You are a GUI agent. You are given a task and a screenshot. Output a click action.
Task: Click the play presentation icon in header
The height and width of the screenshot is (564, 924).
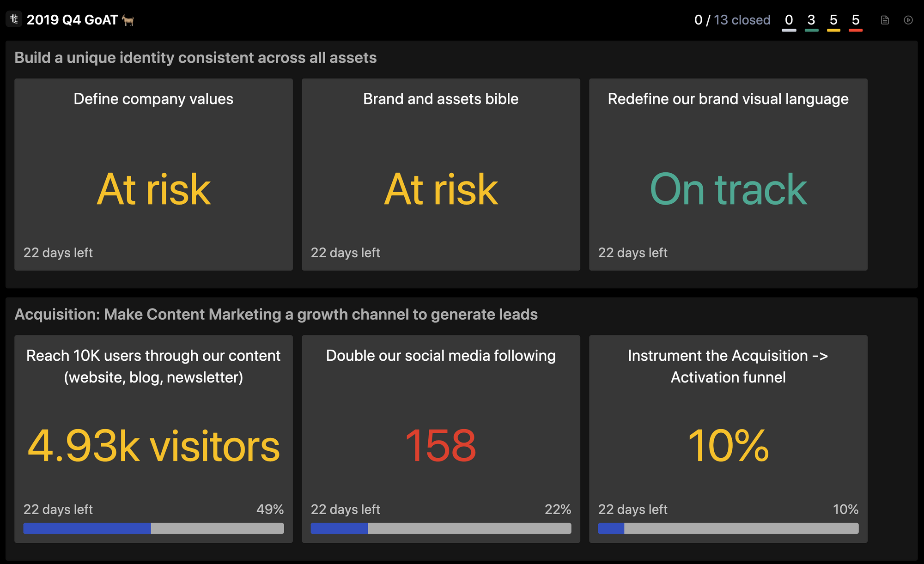[908, 20]
